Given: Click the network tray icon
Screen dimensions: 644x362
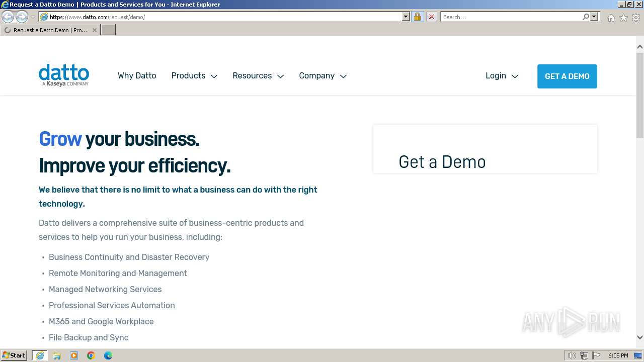Looking at the screenshot, I should tap(584, 355).
